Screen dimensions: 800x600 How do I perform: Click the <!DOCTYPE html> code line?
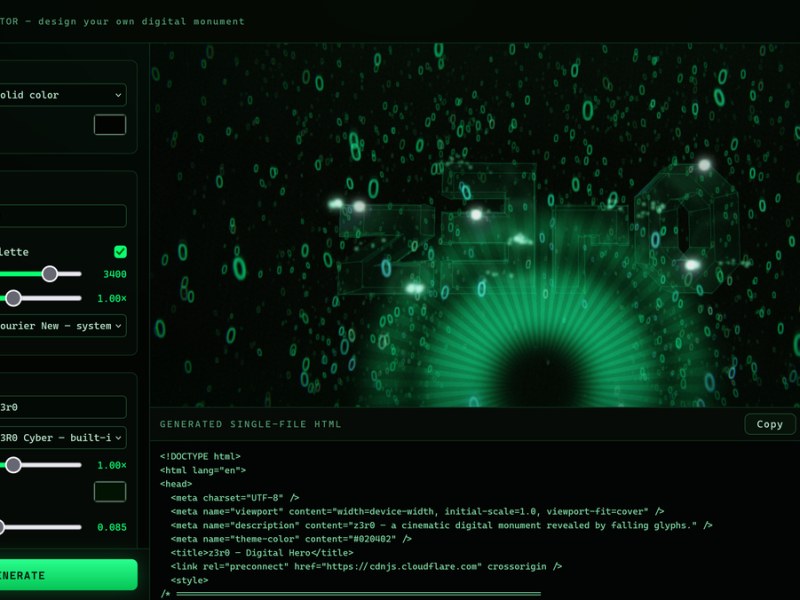[200, 456]
